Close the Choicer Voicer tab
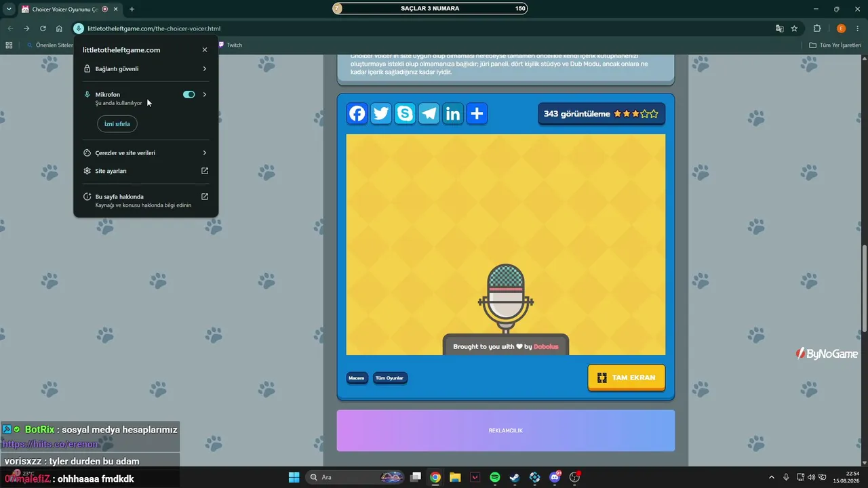 (115, 9)
